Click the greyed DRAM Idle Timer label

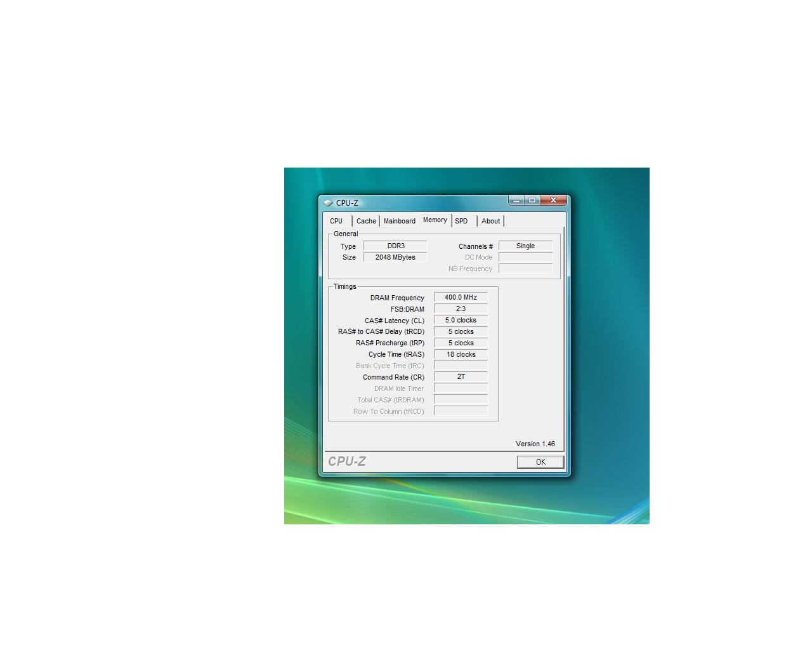399,388
